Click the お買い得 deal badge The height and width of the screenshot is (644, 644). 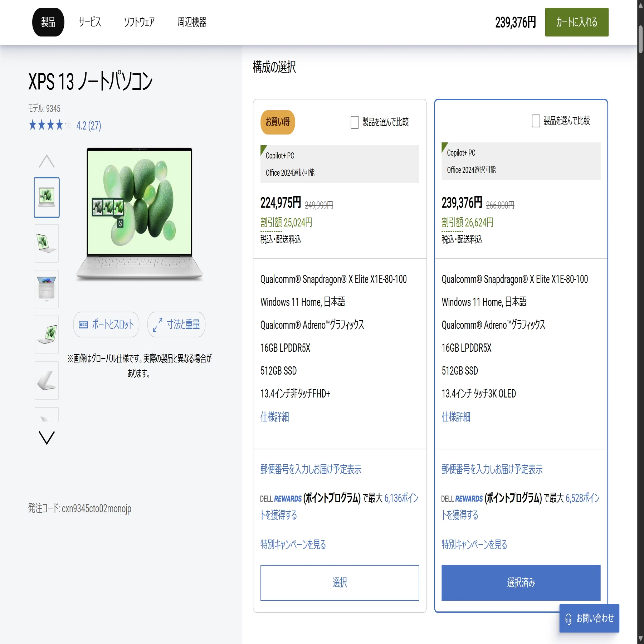pos(278,122)
